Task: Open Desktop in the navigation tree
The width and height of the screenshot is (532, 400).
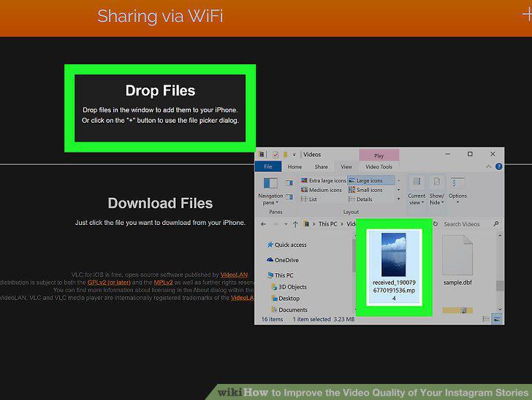Action: pyautogui.click(x=285, y=299)
